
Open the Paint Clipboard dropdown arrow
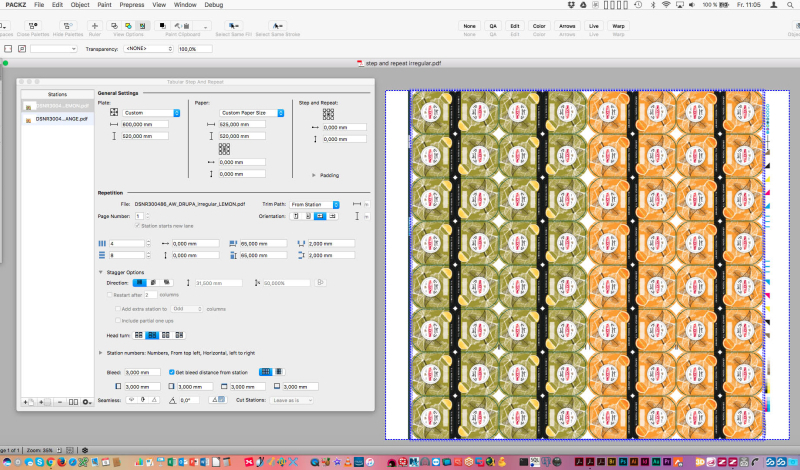[205, 26]
